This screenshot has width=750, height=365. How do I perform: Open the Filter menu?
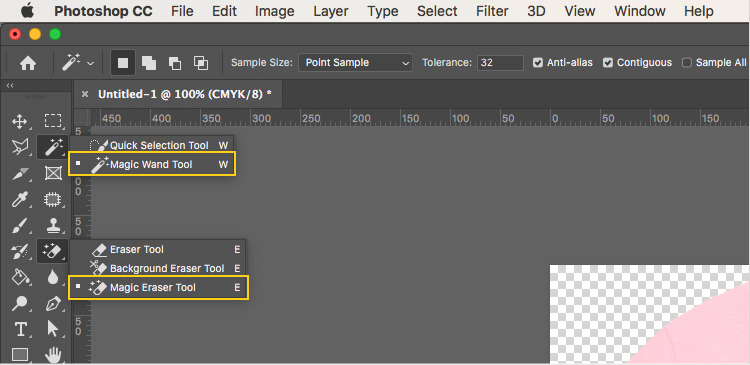point(492,11)
